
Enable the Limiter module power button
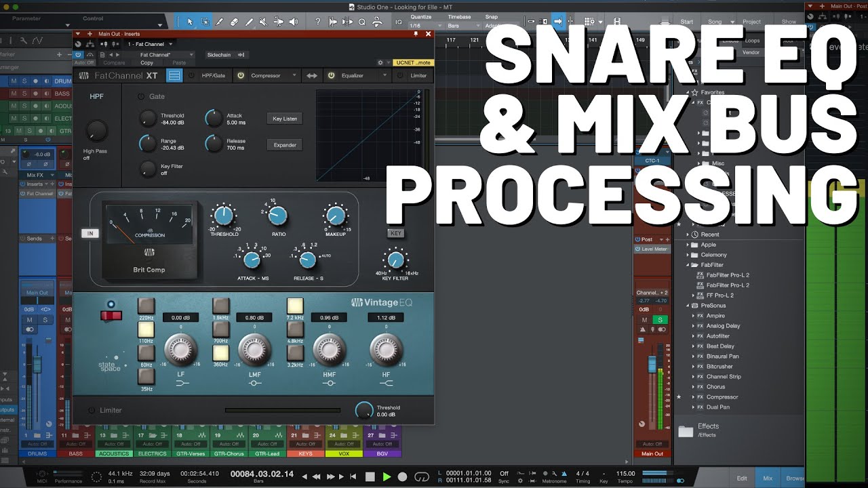click(400, 75)
